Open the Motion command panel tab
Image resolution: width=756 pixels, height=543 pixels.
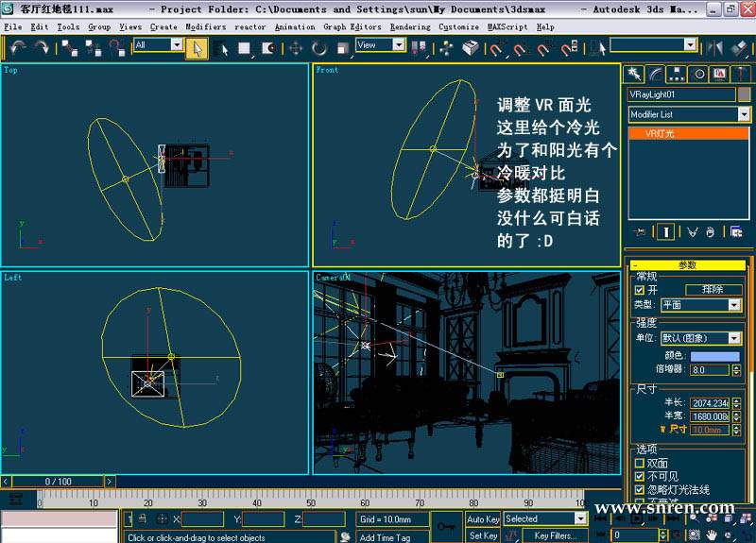(698, 74)
